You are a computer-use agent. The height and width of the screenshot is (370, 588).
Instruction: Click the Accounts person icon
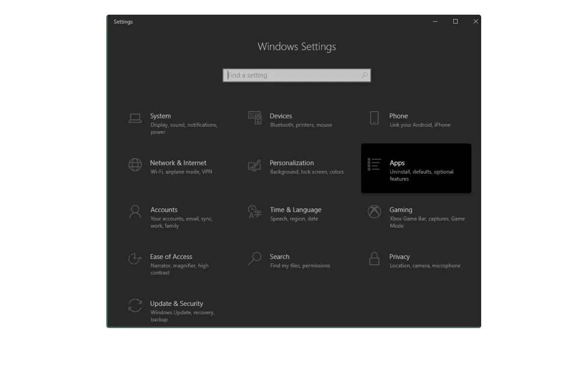135,212
